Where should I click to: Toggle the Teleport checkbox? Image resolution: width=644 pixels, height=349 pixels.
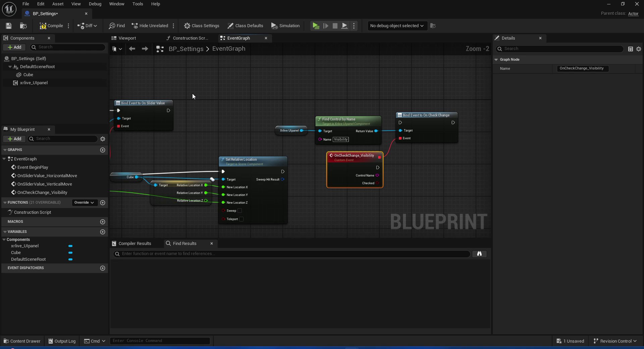(x=241, y=219)
